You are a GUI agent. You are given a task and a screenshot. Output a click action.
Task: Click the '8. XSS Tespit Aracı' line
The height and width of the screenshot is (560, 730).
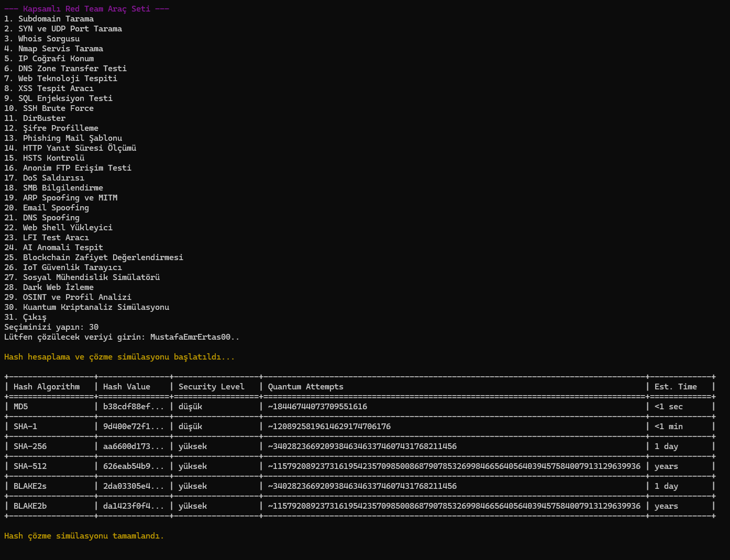click(x=49, y=88)
